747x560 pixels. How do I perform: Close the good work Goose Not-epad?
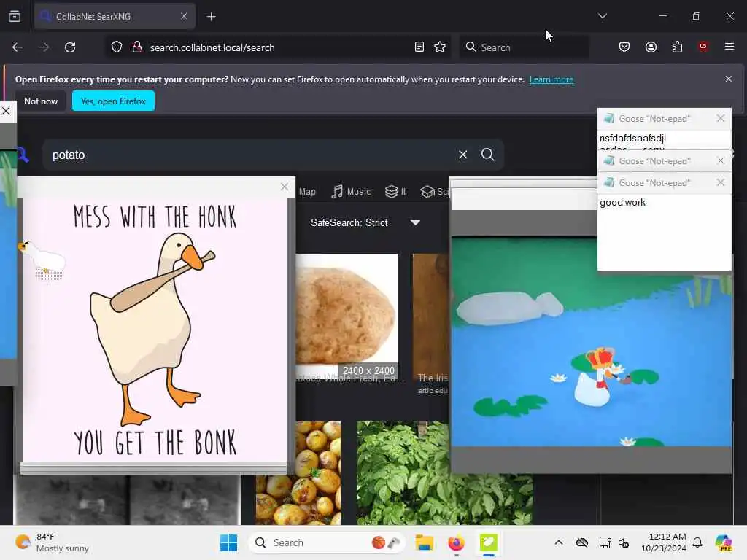pos(720,182)
